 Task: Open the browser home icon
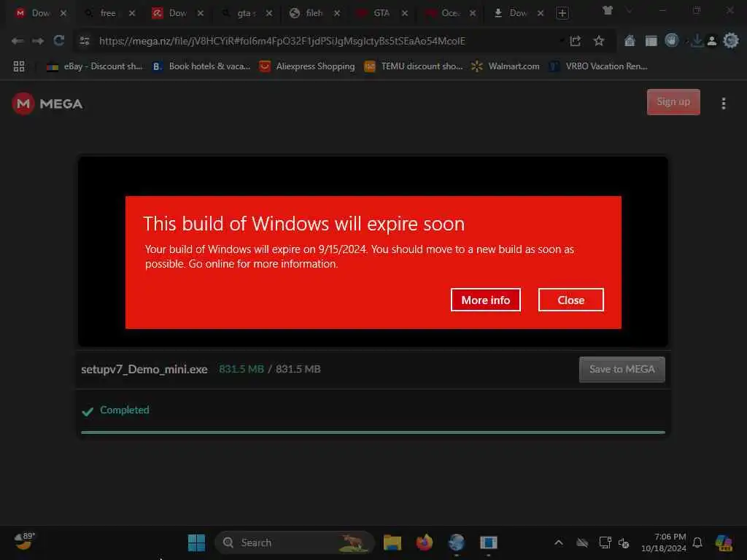point(630,41)
